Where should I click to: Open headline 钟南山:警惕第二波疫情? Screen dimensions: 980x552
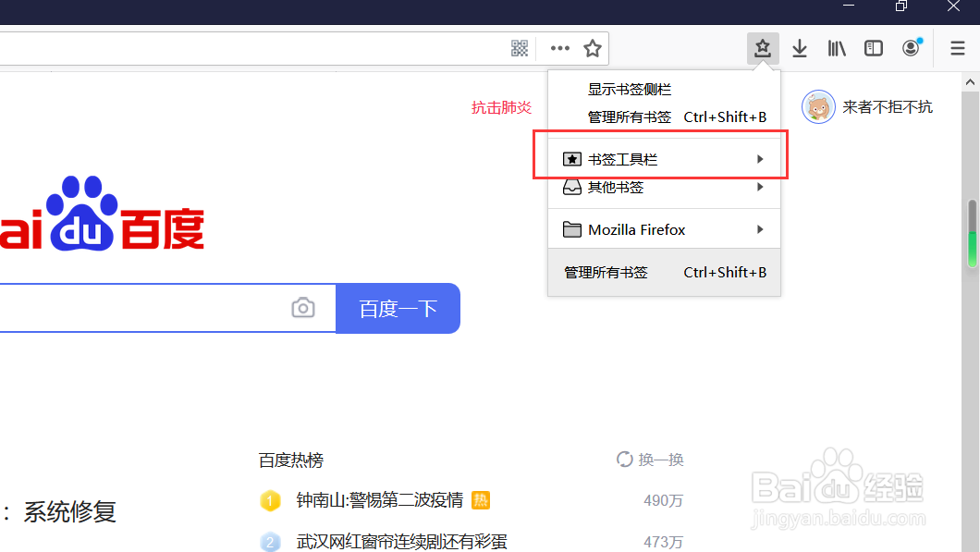point(379,500)
